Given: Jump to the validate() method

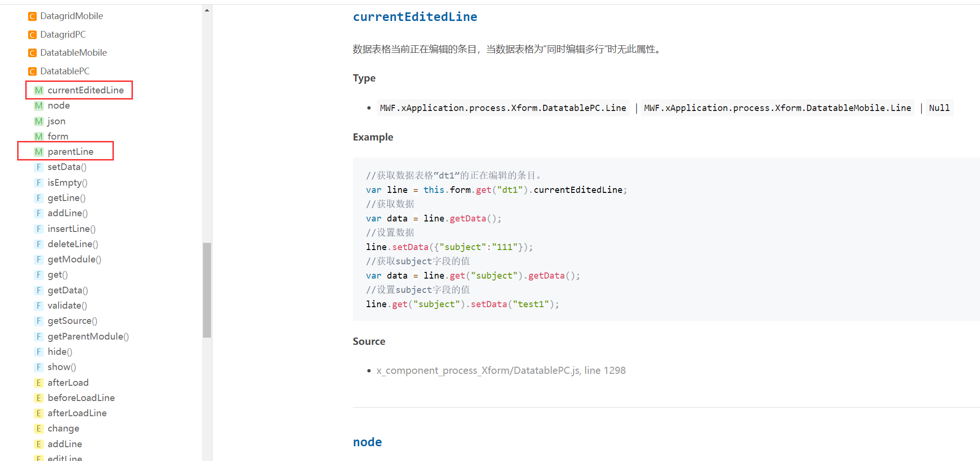Looking at the screenshot, I should (x=67, y=306).
